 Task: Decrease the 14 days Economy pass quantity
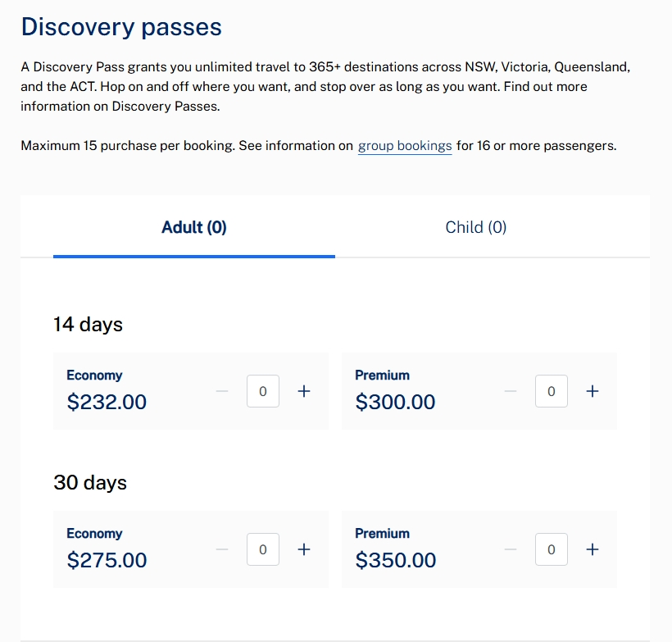[x=222, y=391]
